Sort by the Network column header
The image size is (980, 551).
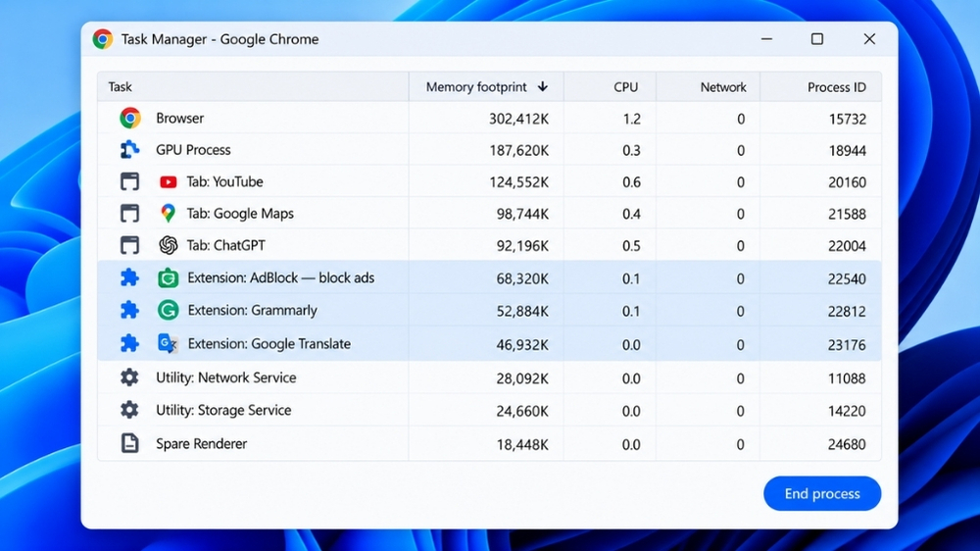(x=709, y=87)
